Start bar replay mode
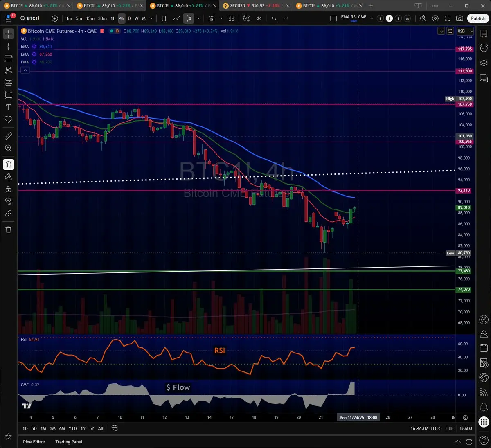Image resolution: width=491 pixels, height=448 pixels. click(x=259, y=18)
